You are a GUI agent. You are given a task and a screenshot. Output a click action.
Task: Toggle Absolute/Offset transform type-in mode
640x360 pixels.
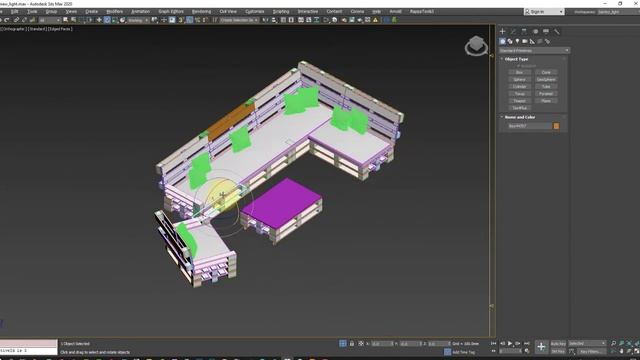click(361, 344)
